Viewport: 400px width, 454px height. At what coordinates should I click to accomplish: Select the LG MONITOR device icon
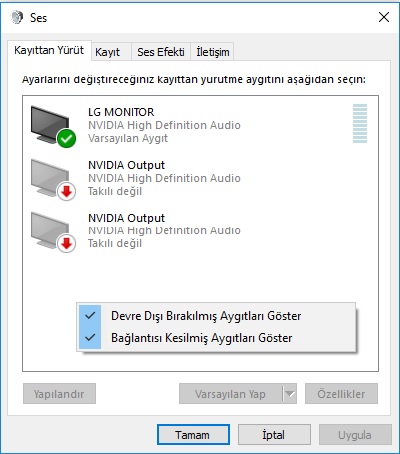50,125
